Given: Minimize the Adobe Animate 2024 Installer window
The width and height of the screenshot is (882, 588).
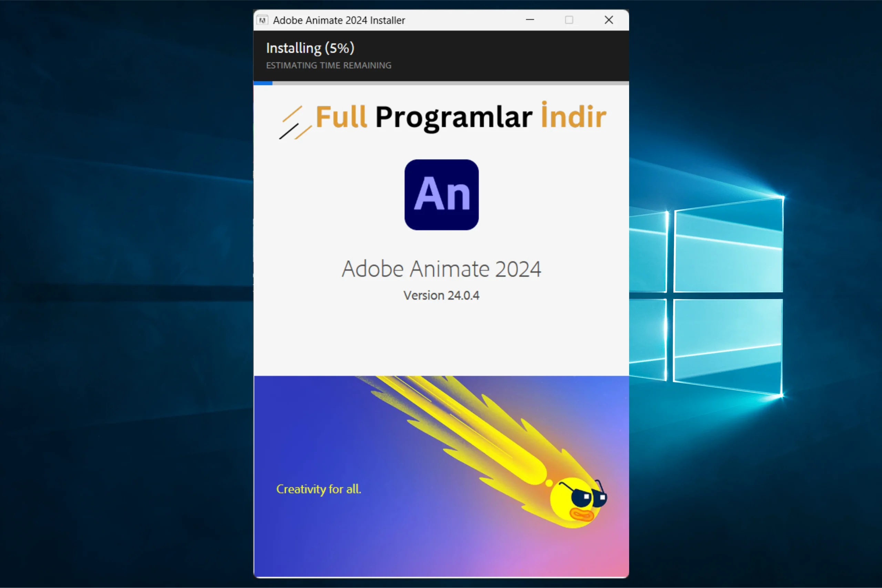Looking at the screenshot, I should [x=530, y=20].
